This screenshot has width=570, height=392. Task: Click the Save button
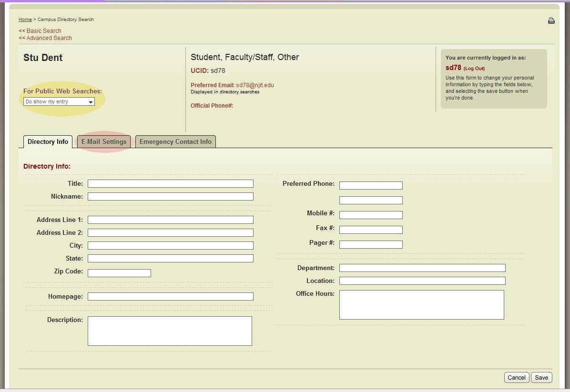click(541, 377)
